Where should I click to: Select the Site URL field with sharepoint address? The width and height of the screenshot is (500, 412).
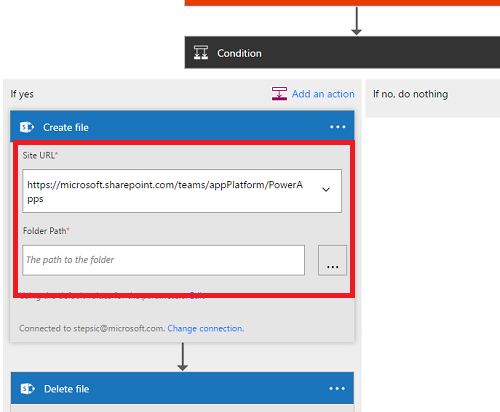coord(182,191)
